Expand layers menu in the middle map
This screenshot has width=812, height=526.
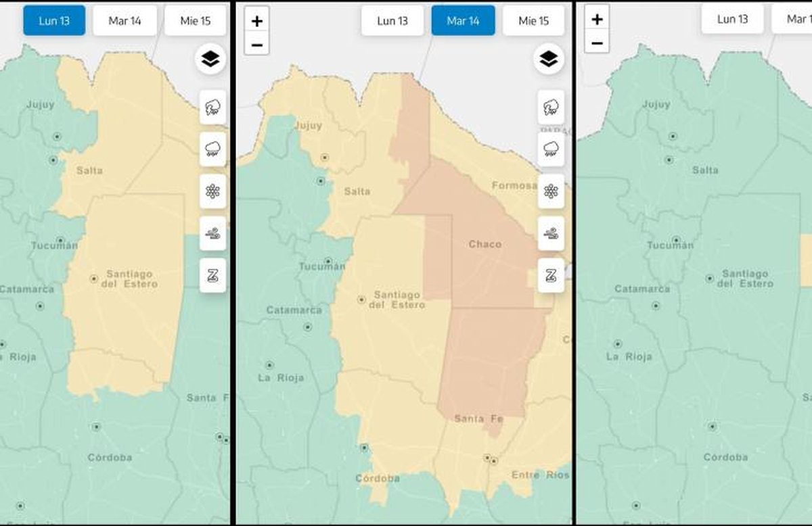549,59
